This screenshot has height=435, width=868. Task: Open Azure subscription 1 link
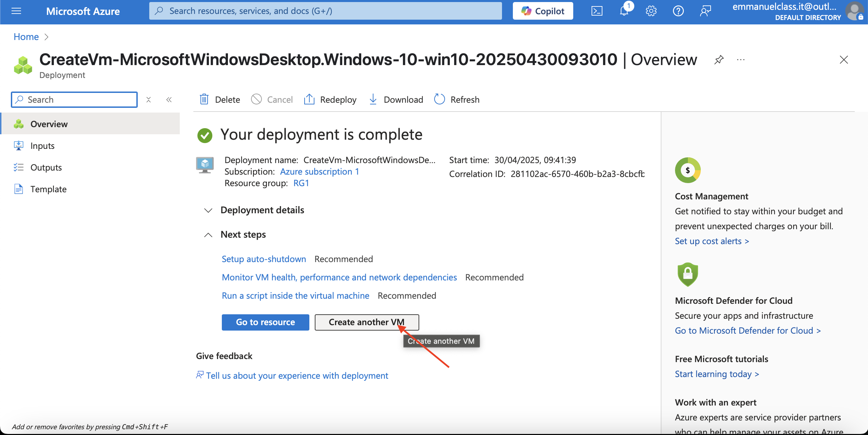[320, 172]
